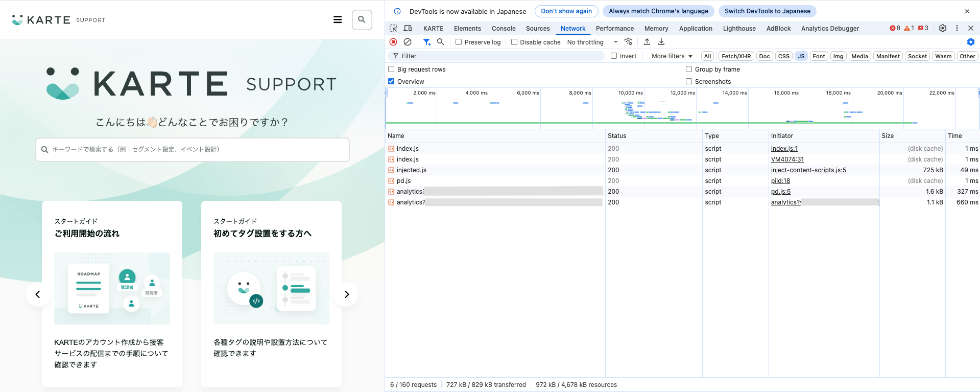Click Switch DevTools to Japanese
The height and width of the screenshot is (392, 980).
767,11
